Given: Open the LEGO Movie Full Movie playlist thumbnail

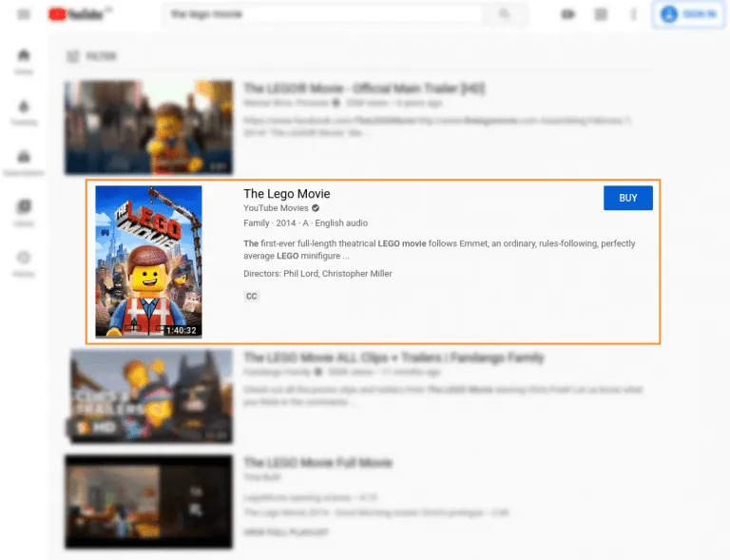Looking at the screenshot, I should click(x=148, y=501).
